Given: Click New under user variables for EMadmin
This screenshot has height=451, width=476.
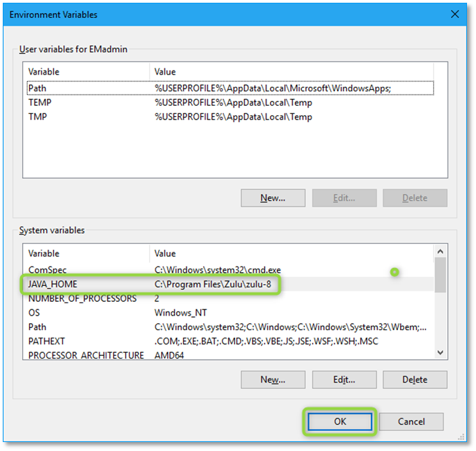Looking at the screenshot, I should click(x=273, y=198).
